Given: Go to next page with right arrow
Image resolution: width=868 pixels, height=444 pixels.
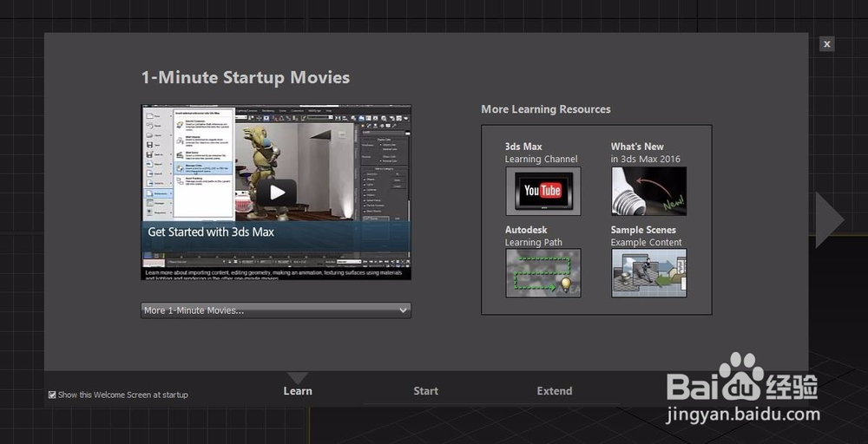Looking at the screenshot, I should pyautogui.click(x=829, y=220).
